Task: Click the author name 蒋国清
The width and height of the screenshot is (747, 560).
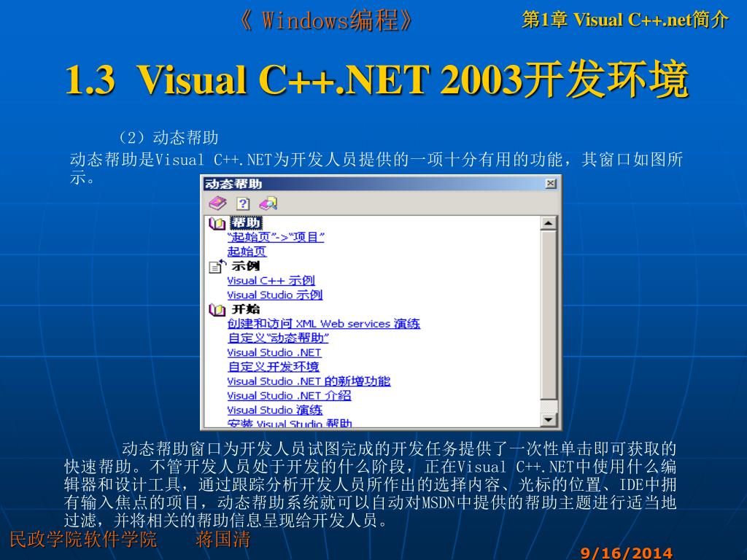Action: click(223, 539)
